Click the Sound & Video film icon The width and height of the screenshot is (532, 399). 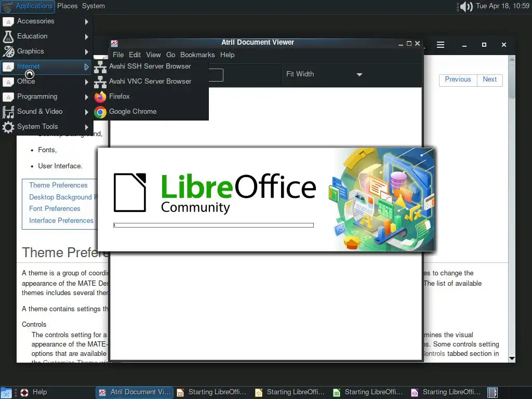click(8, 112)
